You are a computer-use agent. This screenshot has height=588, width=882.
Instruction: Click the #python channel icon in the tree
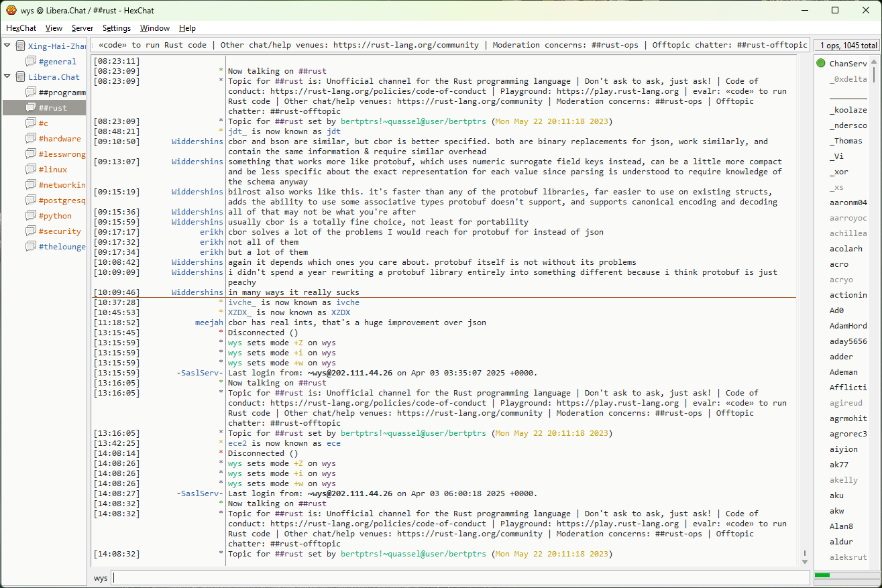click(31, 216)
